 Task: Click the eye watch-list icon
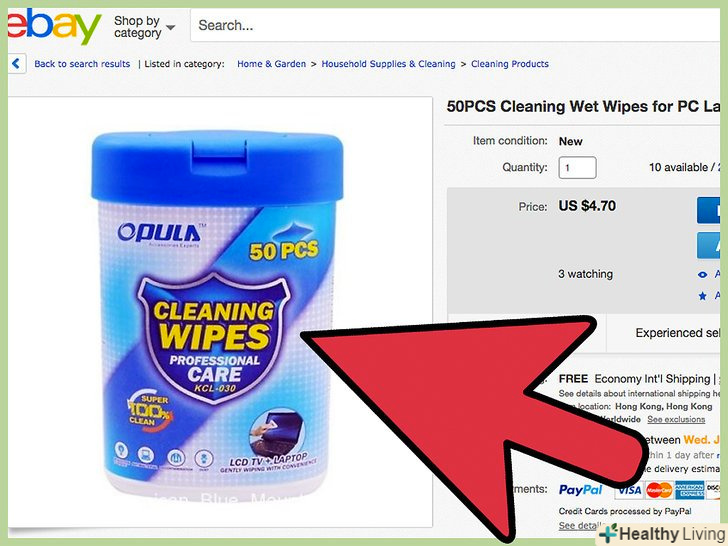tap(702, 275)
